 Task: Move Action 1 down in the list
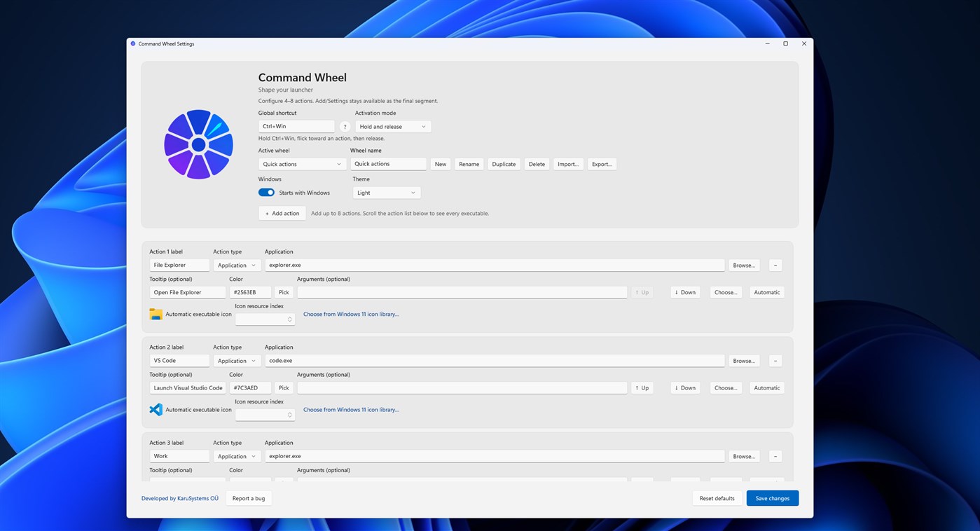(x=685, y=292)
